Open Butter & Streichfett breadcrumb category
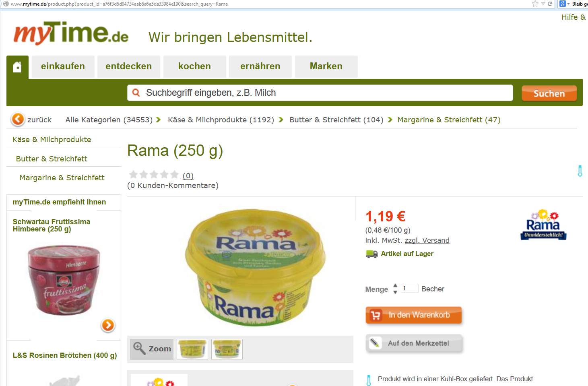Viewport: 588px width, 386px height. click(x=336, y=120)
